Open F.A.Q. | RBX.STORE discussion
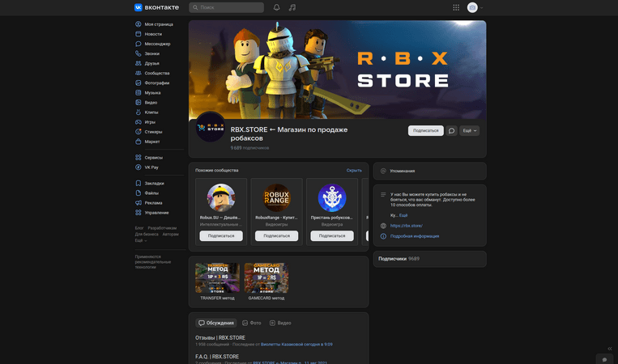The width and height of the screenshot is (618, 364). pyautogui.click(x=217, y=357)
